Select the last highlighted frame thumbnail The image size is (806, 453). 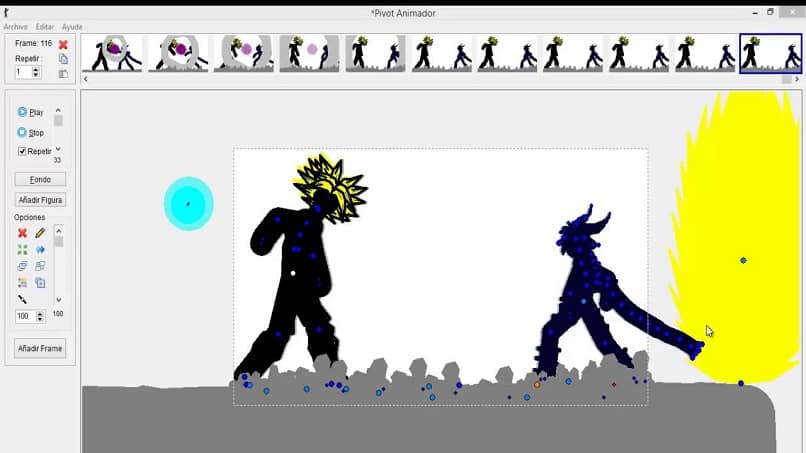[771, 53]
